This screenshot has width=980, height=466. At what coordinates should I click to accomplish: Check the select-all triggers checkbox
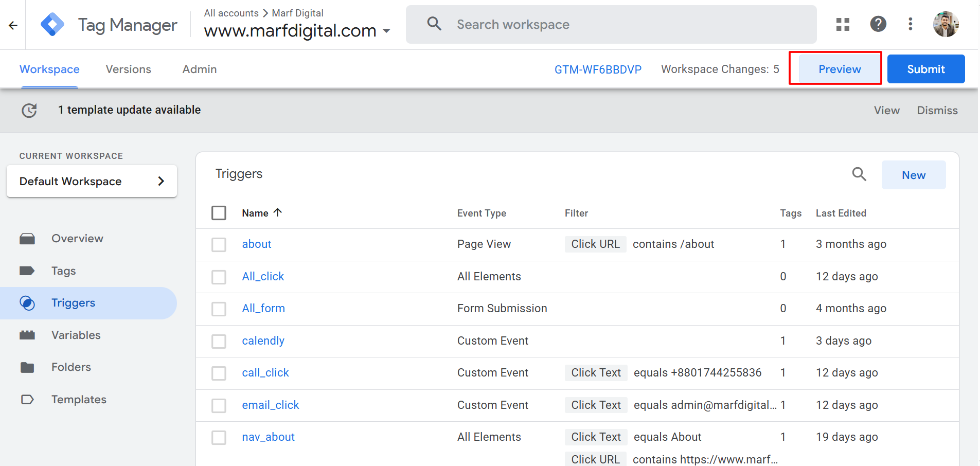(219, 212)
